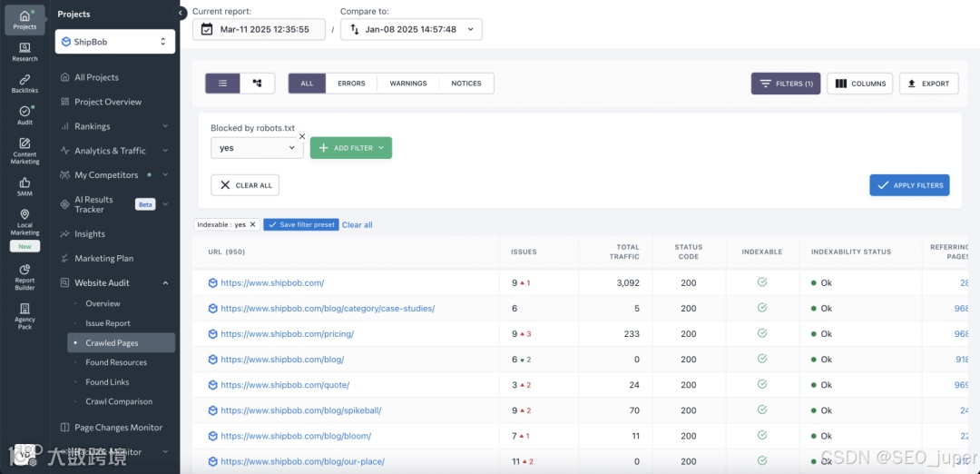The width and height of the screenshot is (980, 474).
Task: Expand the My Competitors menu
Action: coord(165,175)
